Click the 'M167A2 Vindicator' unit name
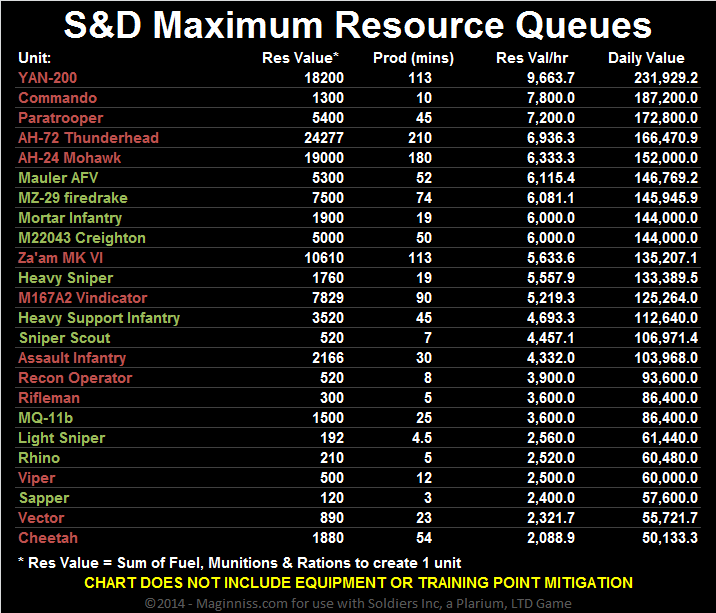Image resolution: width=716 pixels, height=613 pixels. click(x=83, y=298)
